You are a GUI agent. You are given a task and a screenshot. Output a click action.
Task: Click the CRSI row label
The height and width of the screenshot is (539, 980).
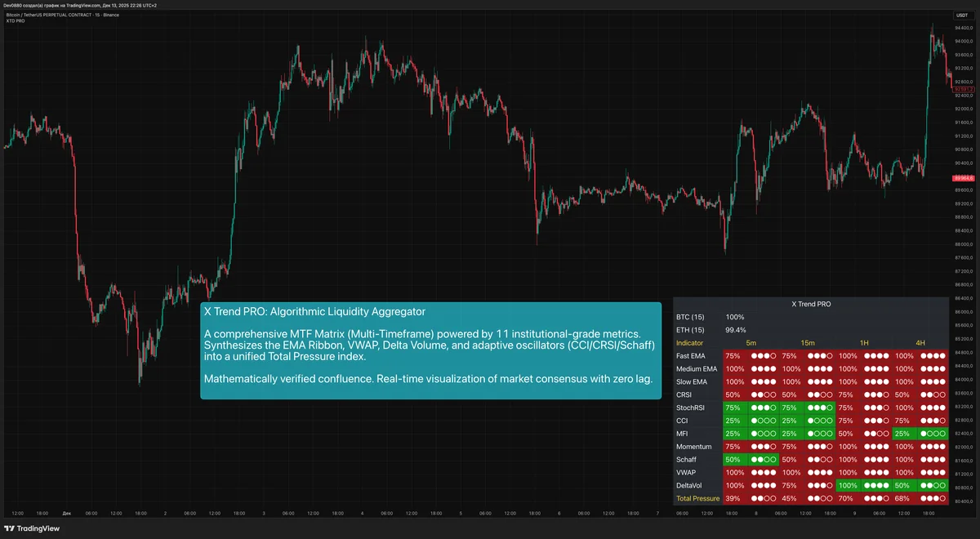(x=685, y=395)
